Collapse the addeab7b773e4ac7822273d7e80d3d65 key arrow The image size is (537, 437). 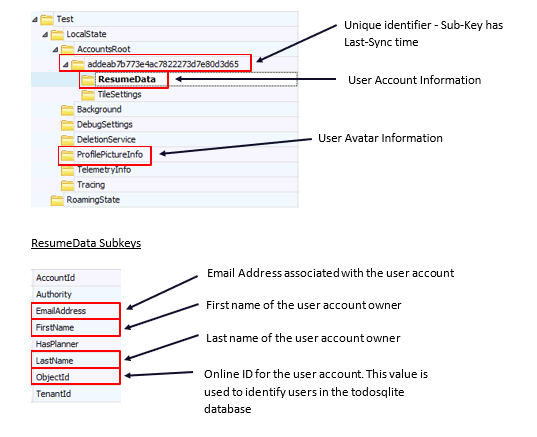click(x=66, y=64)
